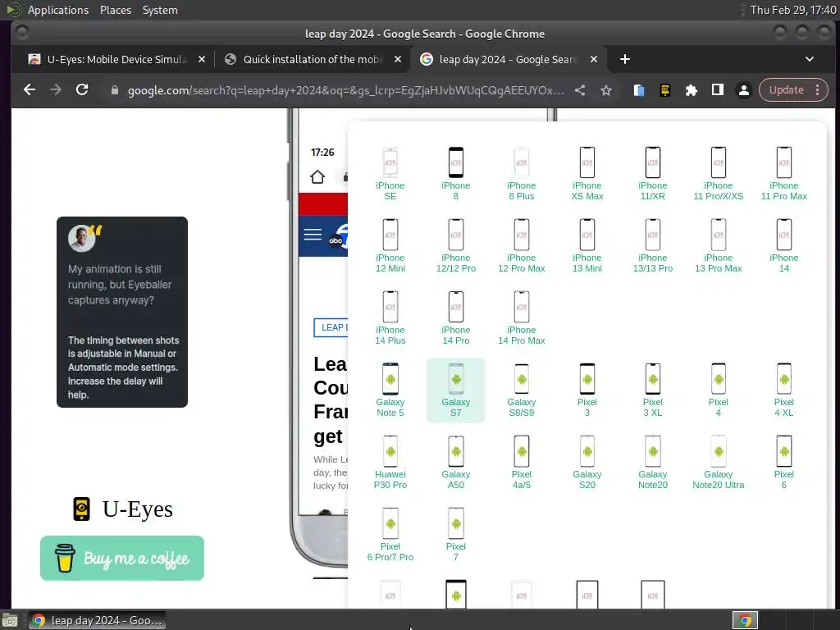
Task: Choose the iPhone 14 device
Action: tap(783, 246)
